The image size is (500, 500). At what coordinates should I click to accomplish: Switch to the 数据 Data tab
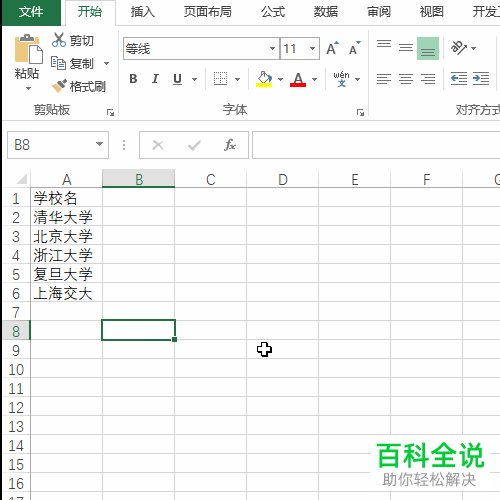(x=326, y=12)
